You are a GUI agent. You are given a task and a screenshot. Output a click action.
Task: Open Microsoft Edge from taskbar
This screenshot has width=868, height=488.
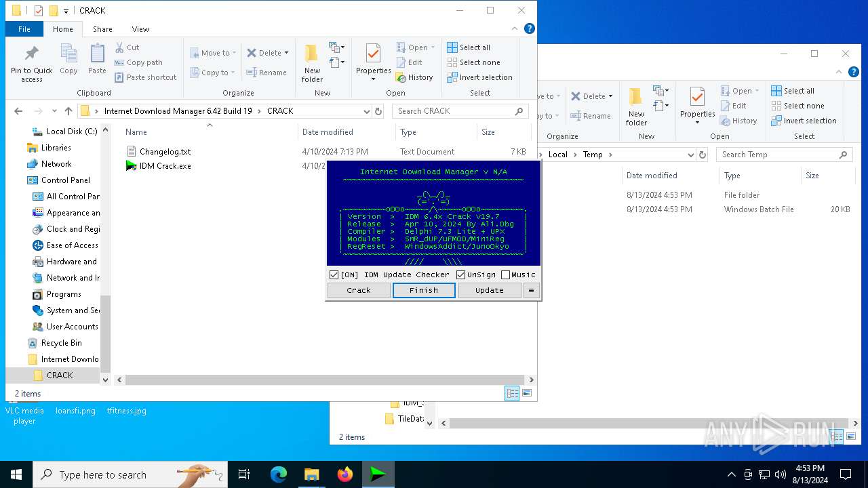tap(279, 474)
